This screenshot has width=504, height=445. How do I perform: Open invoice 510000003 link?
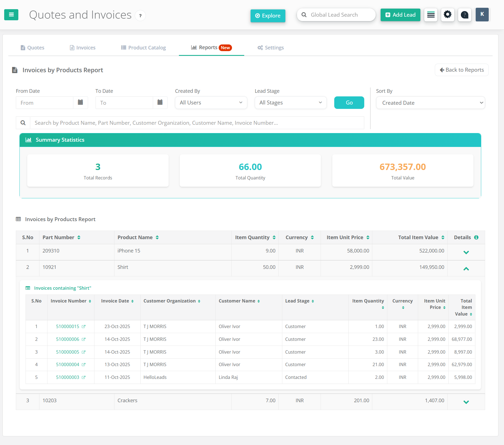[x=67, y=377]
